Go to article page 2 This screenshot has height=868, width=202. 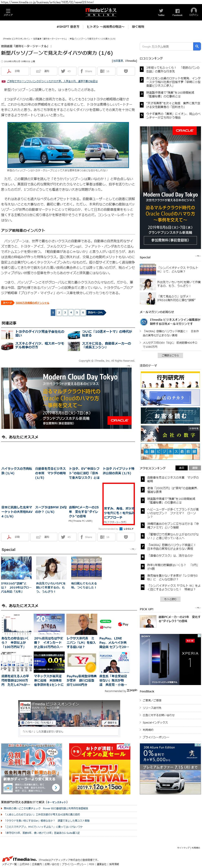59,312
